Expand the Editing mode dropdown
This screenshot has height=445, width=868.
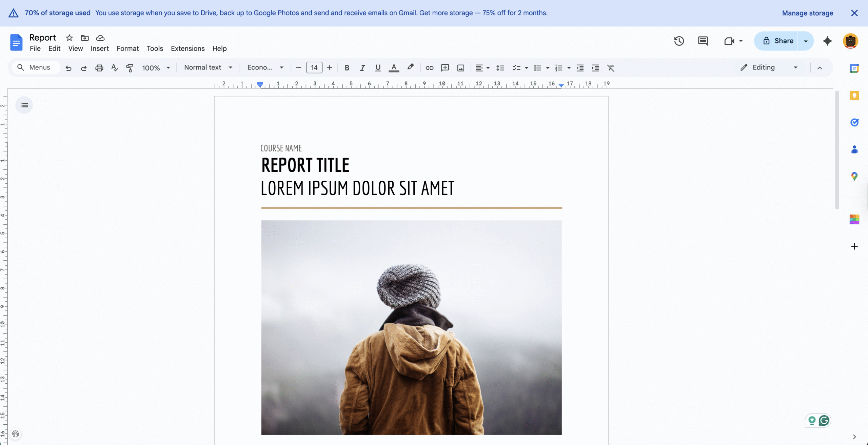769,67
